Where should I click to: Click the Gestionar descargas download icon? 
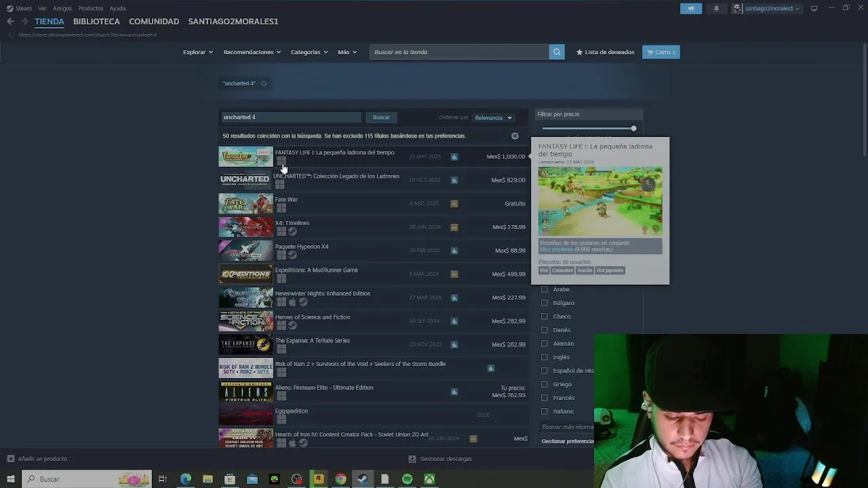pyautogui.click(x=412, y=459)
